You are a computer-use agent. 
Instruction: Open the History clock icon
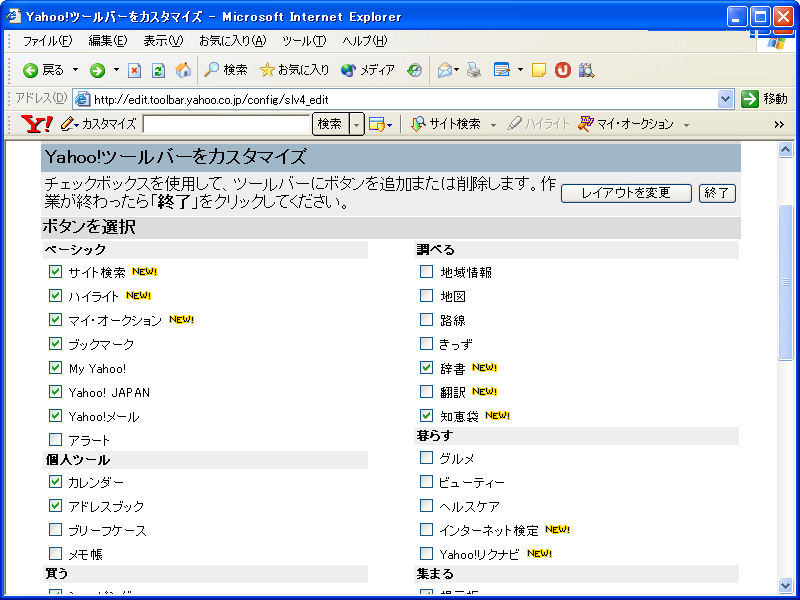click(x=414, y=70)
